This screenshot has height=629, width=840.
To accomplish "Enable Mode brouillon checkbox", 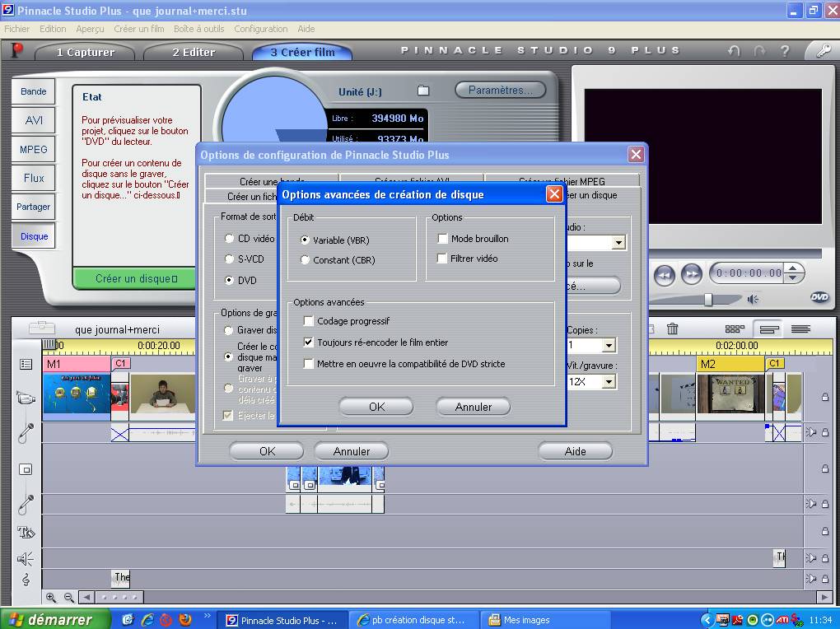I will pyautogui.click(x=442, y=239).
